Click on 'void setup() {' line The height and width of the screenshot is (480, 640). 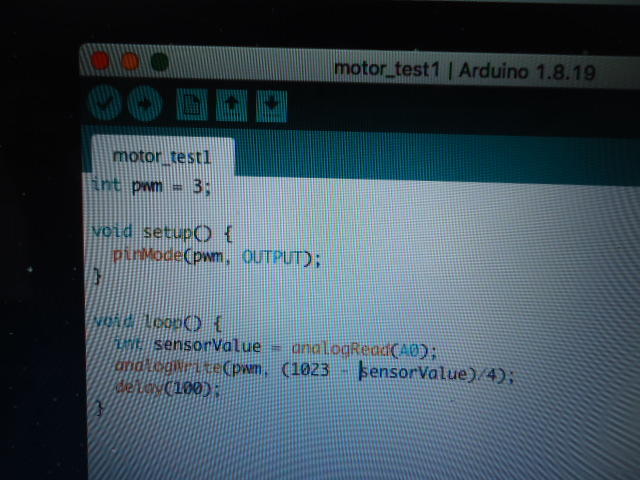pyautogui.click(x=162, y=233)
